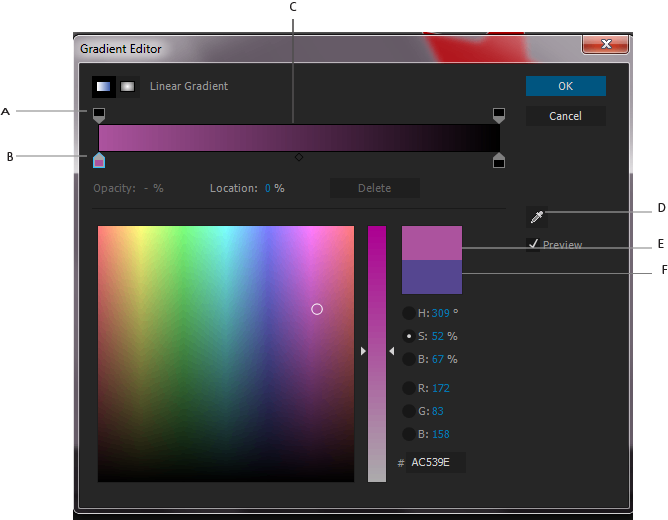This screenshot has height=520, width=668.
Task: Select the black right color stop
Action: 499,160
